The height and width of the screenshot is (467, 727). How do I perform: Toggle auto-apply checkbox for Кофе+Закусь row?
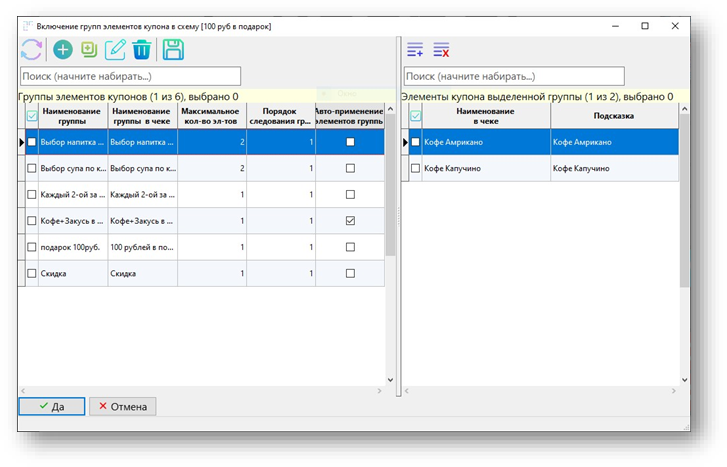tap(349, 221)
